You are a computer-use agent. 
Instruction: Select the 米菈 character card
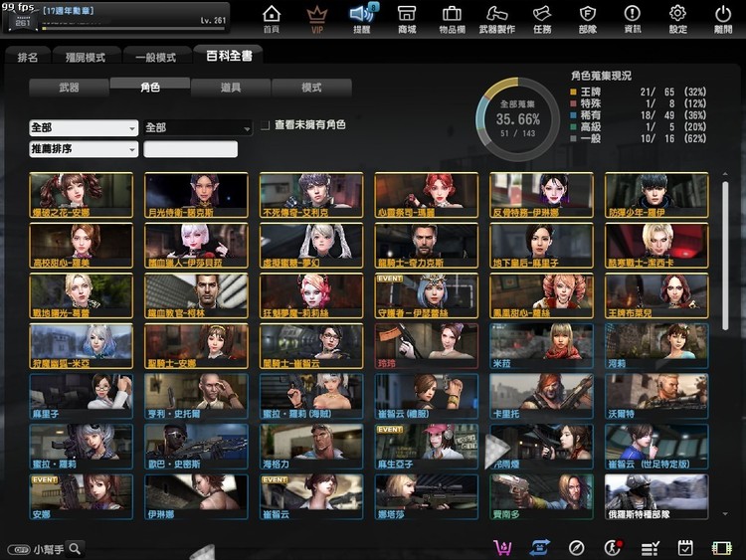[541, 346]
